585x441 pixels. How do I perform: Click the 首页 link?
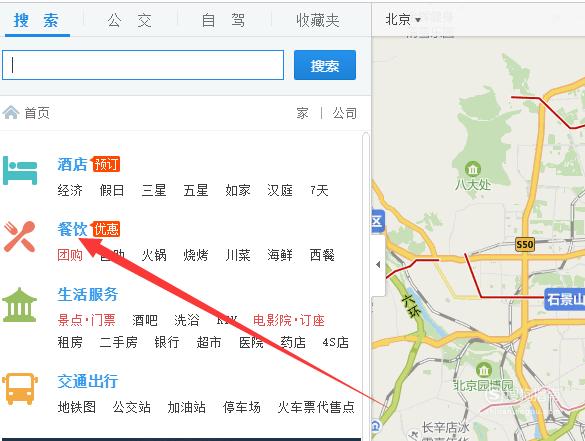point(37,113)
